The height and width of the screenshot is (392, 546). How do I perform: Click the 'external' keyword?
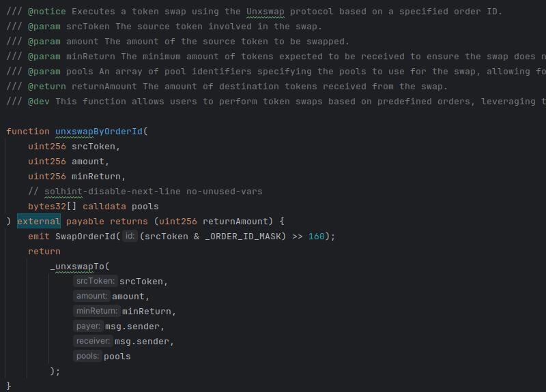[38, 222]
